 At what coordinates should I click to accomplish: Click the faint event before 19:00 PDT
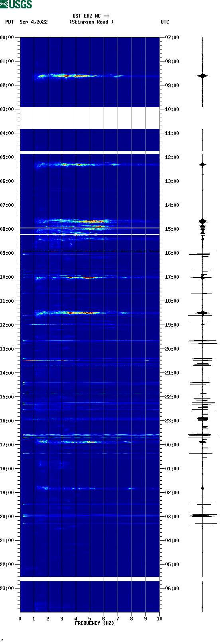pos(86,488)
